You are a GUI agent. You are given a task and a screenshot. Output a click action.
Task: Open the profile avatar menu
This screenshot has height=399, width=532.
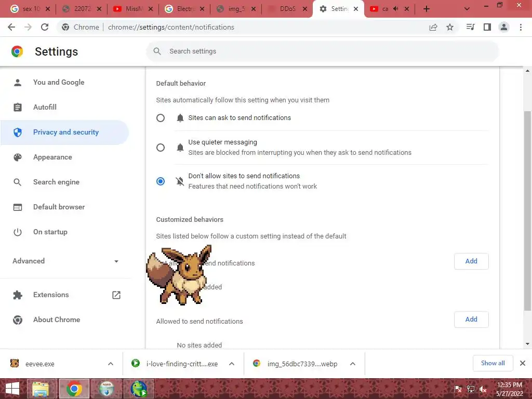point(504,27)
